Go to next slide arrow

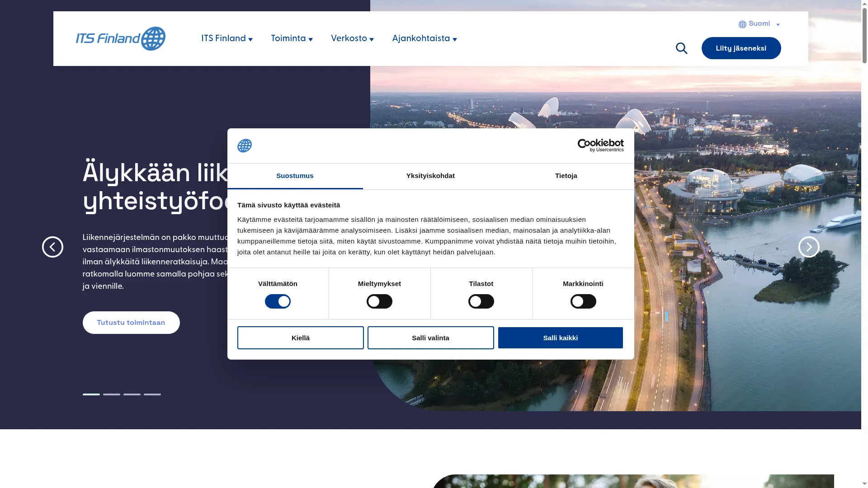click(809, 247)
